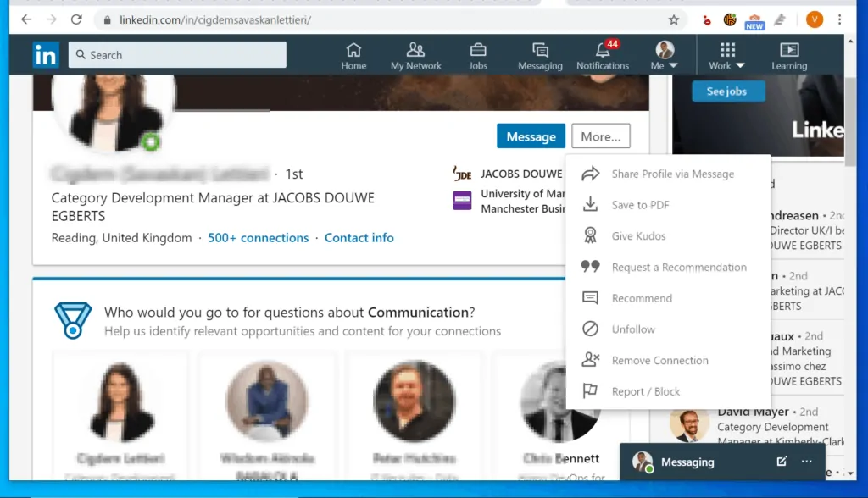This screenshot has width=868, height=498.
Task: Open the Jobs section
Action: (478, 57)
